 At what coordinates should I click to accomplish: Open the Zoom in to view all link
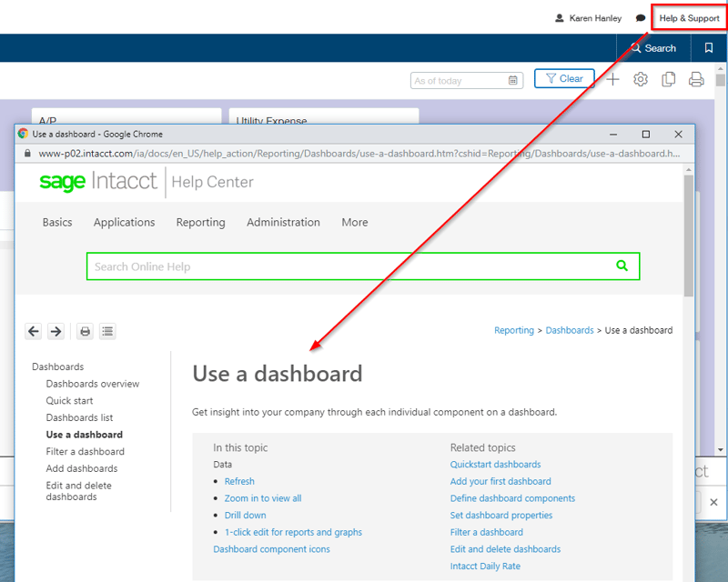[263, 498]
